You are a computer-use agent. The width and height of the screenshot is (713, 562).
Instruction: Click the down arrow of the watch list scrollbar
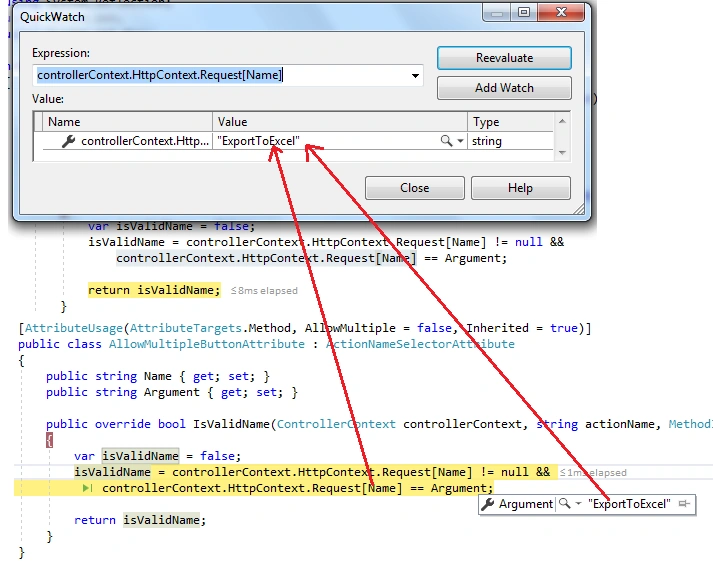pos(562,153)
